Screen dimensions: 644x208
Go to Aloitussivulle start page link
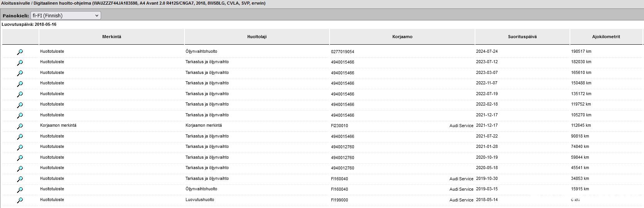coord(19,3)
